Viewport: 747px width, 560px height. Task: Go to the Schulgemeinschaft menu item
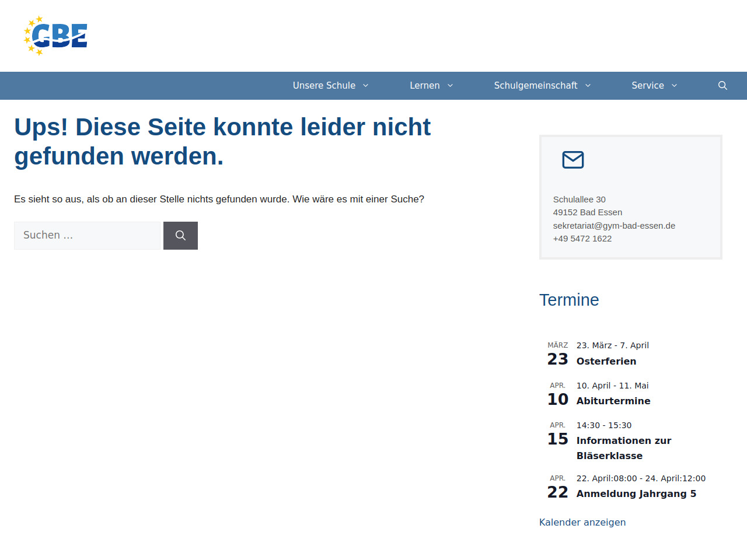(x=535, y=86)
